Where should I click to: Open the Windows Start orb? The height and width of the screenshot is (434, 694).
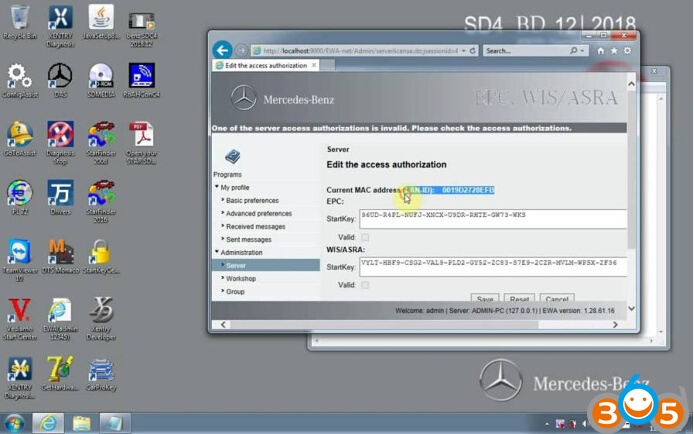[x=14, y=423]
